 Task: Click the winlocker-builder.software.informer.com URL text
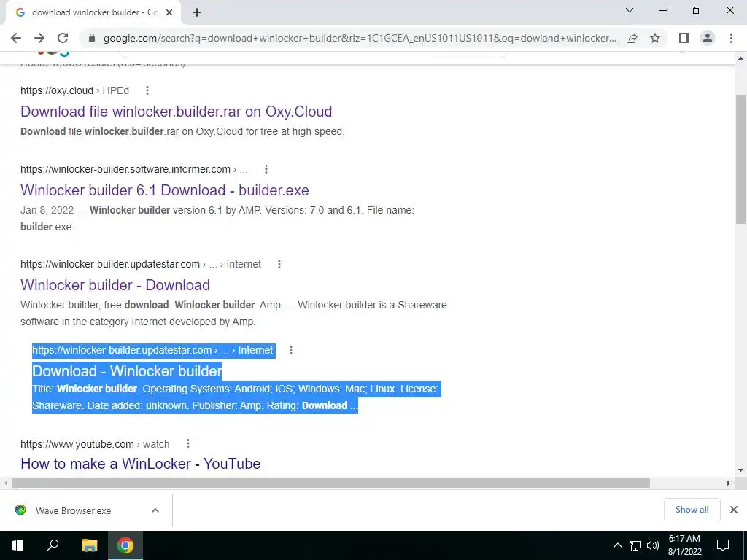click(x=125, y=169)
